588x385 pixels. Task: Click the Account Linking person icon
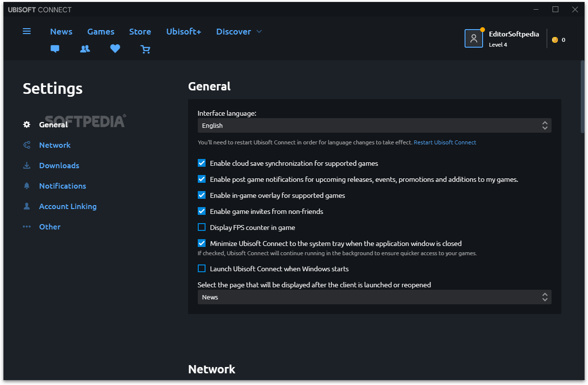click(x=27, y=206)
